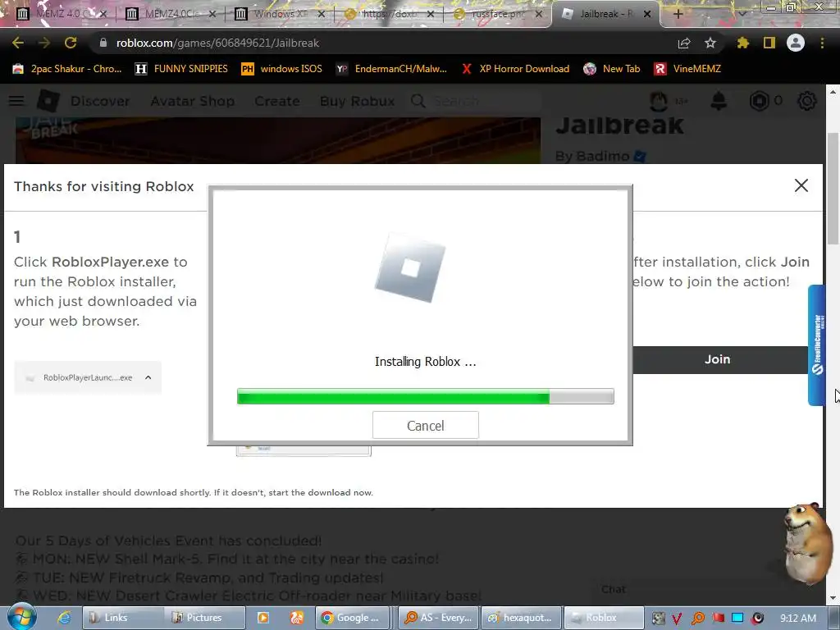Switch to Roblox taskbar window
This screenshot has width=840, height=630.
coord(604,618)
